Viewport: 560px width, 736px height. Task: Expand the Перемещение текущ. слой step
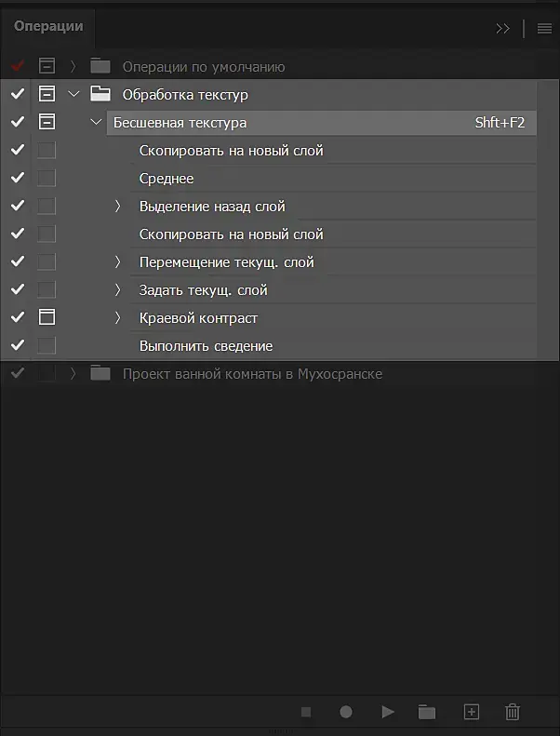118,262
